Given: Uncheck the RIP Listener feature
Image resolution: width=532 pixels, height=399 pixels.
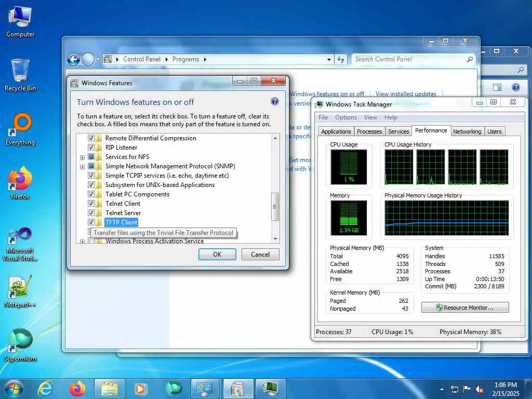Looking at the screenshot, I should pos(91,147).
